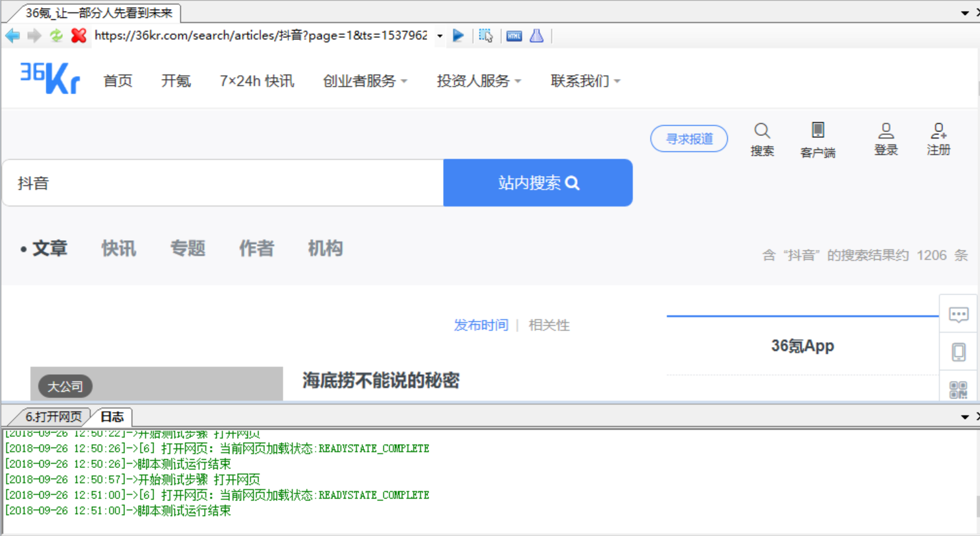Expand the 创业者服务 dropdown menu
The width and height of the screenshot is (980, 536).
[365, 81]
